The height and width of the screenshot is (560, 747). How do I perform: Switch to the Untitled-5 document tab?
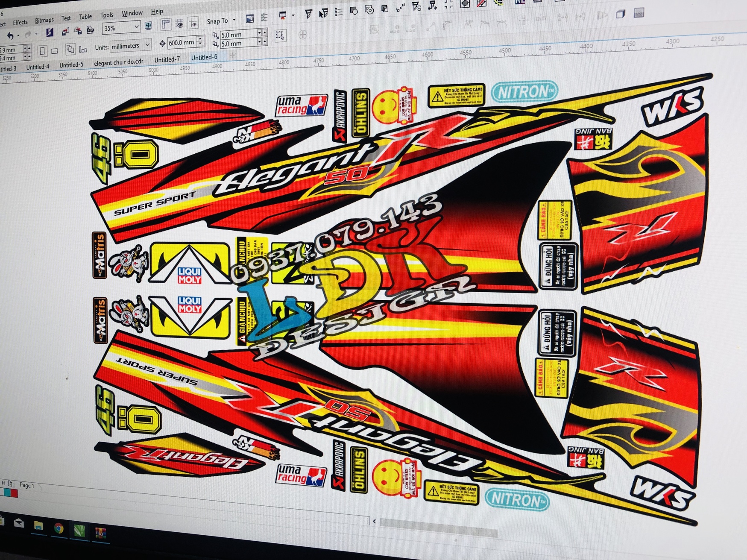[71, 65]
